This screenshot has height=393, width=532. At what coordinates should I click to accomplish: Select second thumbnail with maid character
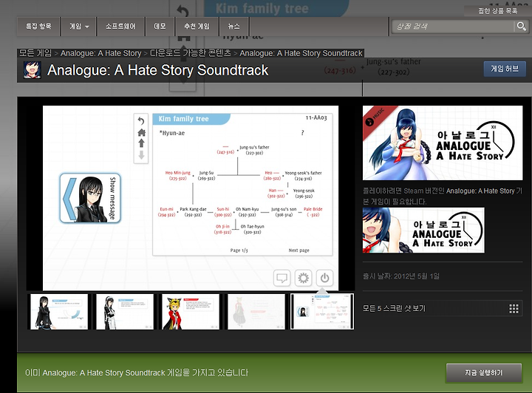pos(125,311)
